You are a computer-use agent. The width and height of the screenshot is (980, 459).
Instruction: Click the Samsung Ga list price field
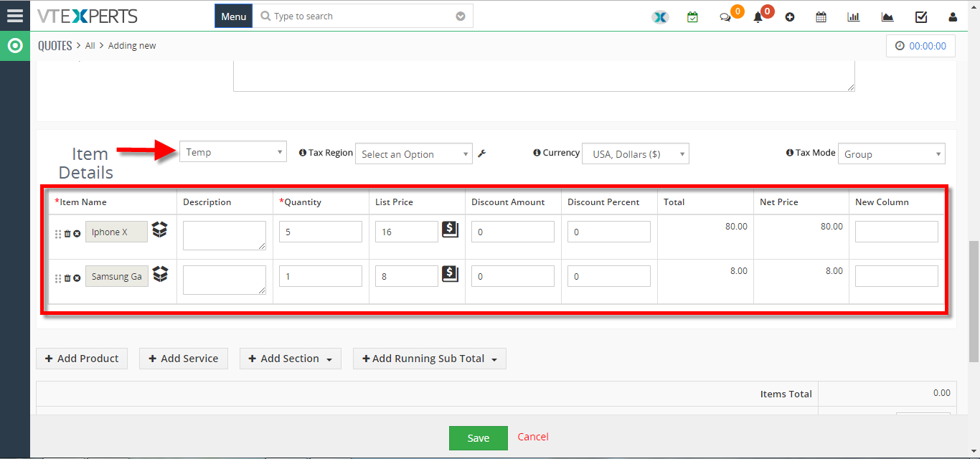tap(407, 276)
